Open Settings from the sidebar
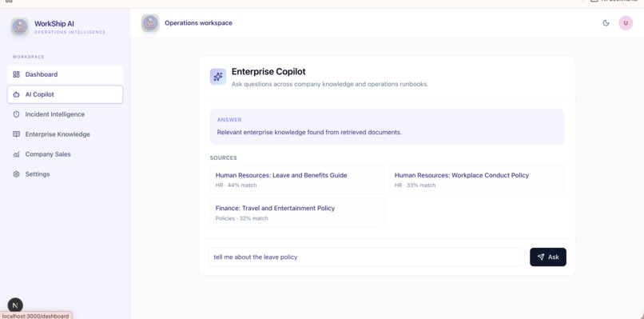644x319 pixels. [65, 174]
